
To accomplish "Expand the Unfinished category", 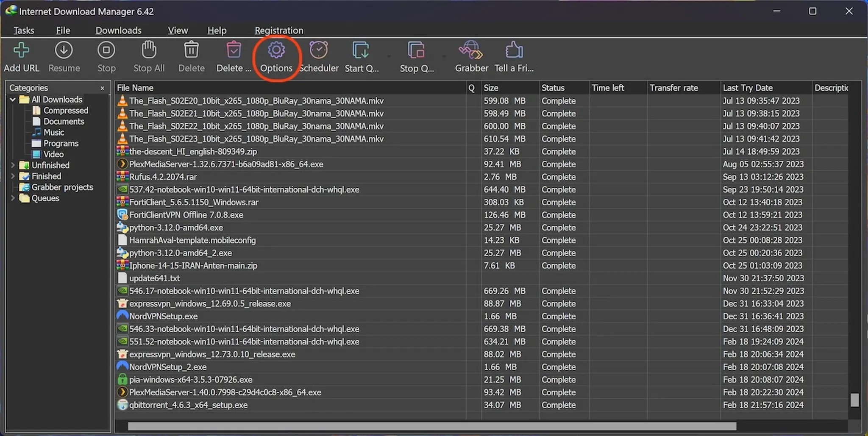I will coord(13,165).
